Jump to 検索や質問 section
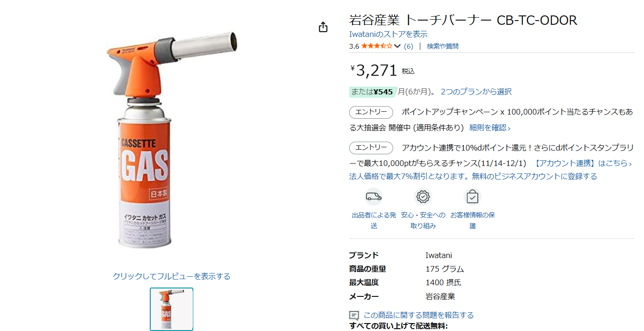Viewport: 644px width, 331px height. 443,46
